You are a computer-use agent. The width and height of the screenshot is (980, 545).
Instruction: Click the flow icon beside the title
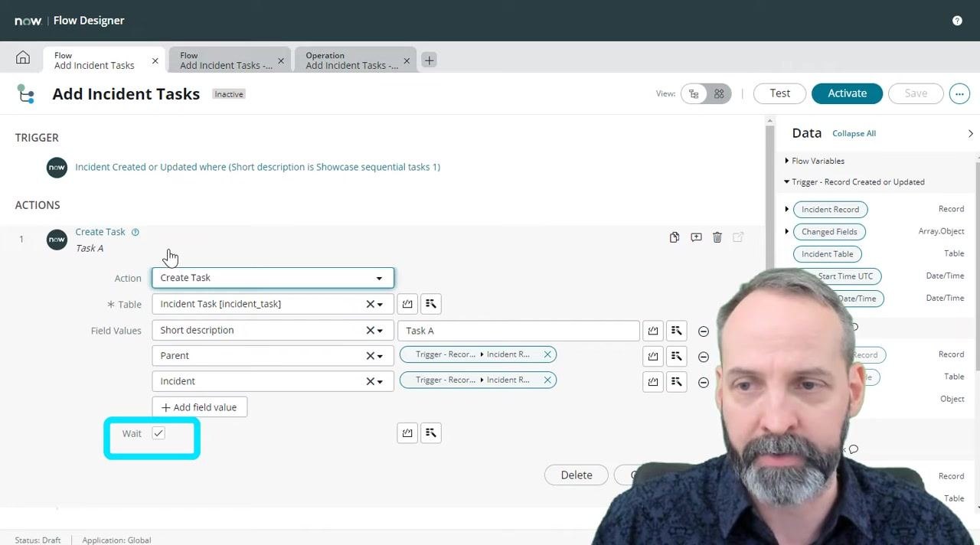(x=26, y=93)
